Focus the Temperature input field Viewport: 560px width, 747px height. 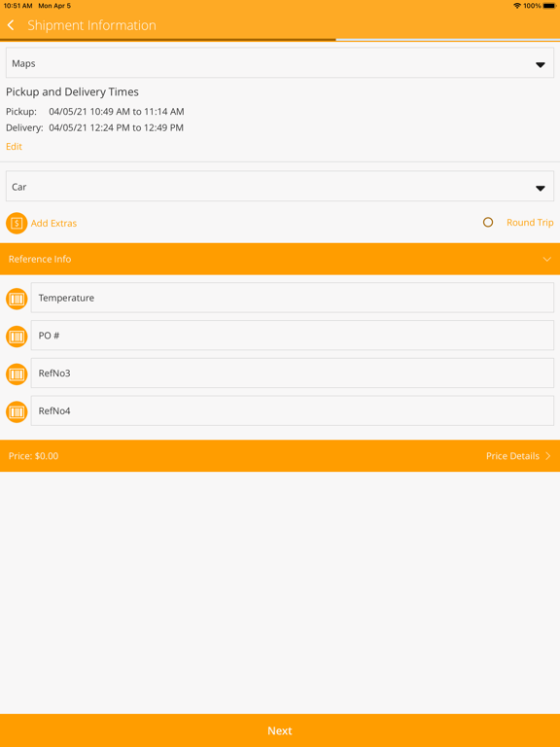293,298
